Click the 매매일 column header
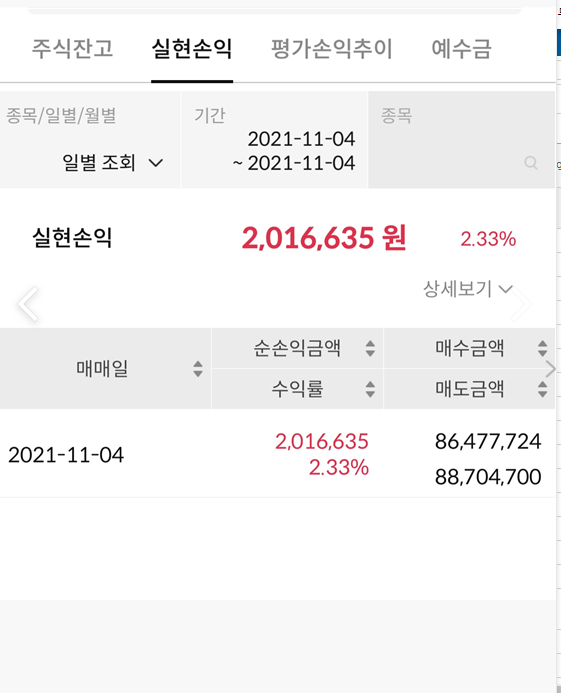The height and width of the screenshot is (693, 561). (x=102, y=369)
